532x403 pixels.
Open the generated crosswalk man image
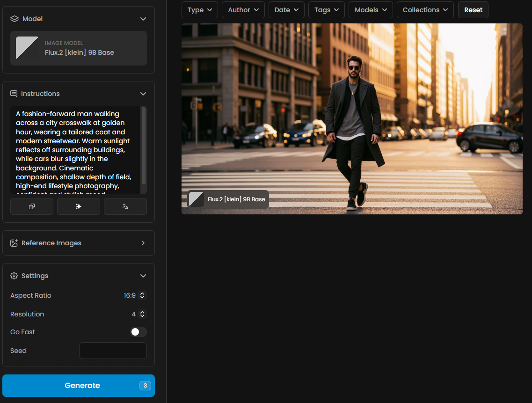tap(352, 119)
